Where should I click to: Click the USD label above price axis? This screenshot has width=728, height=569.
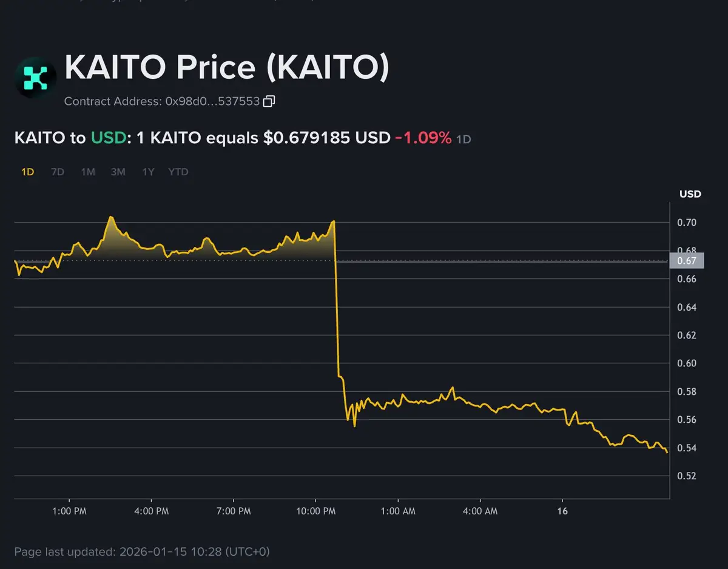690,194
